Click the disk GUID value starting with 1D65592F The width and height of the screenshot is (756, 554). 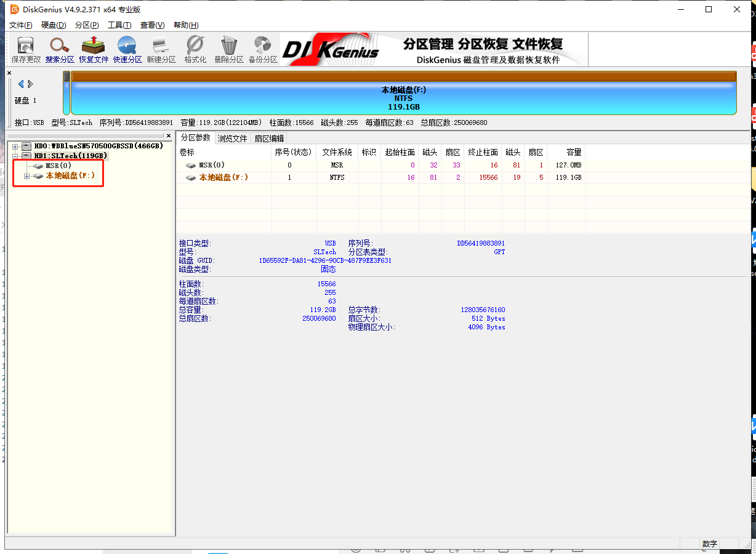(325, 260)
